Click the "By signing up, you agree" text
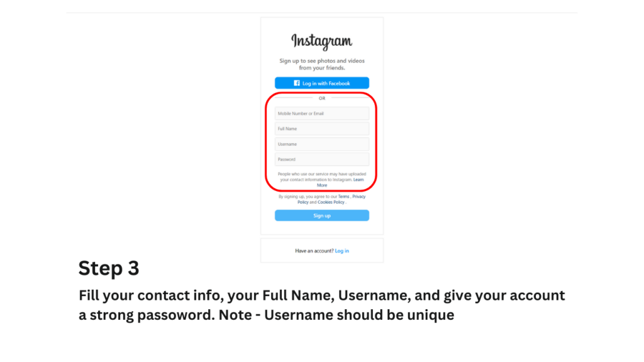 point(307,197)
